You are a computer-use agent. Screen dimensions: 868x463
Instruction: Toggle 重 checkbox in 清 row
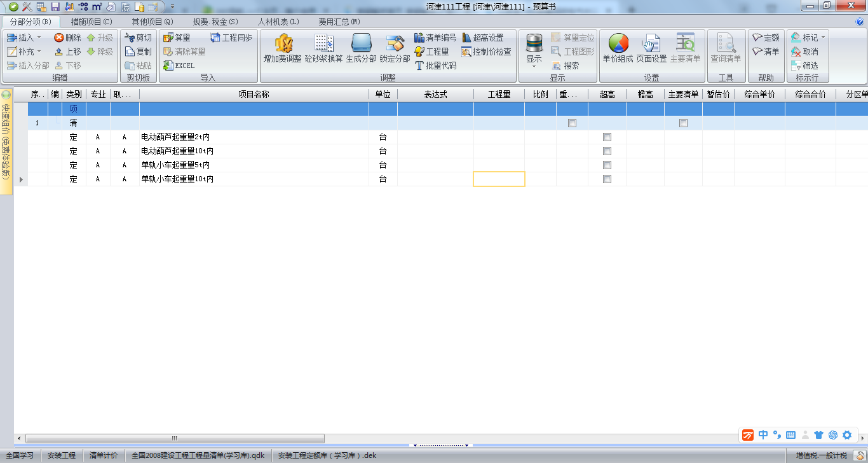click(x=572, y=123)
